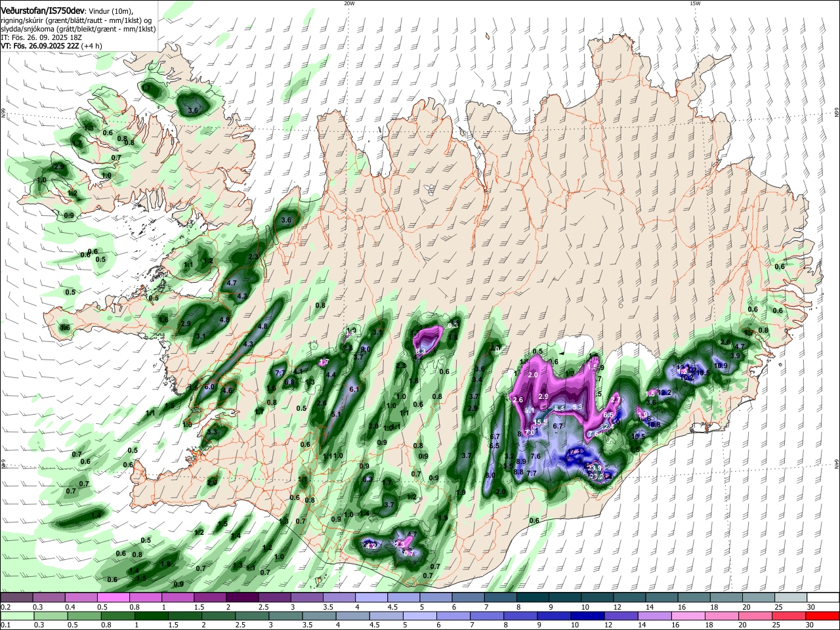Click the 0.2 label in the upper legend
The width and height of the screenshot is (840, 630).
pos(5,607)
